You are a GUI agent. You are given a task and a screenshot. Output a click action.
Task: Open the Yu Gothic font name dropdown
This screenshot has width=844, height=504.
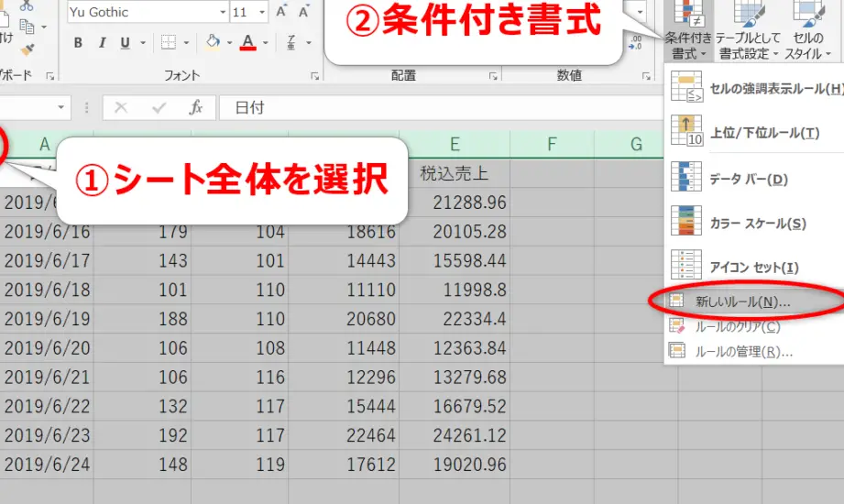point(222,13)
